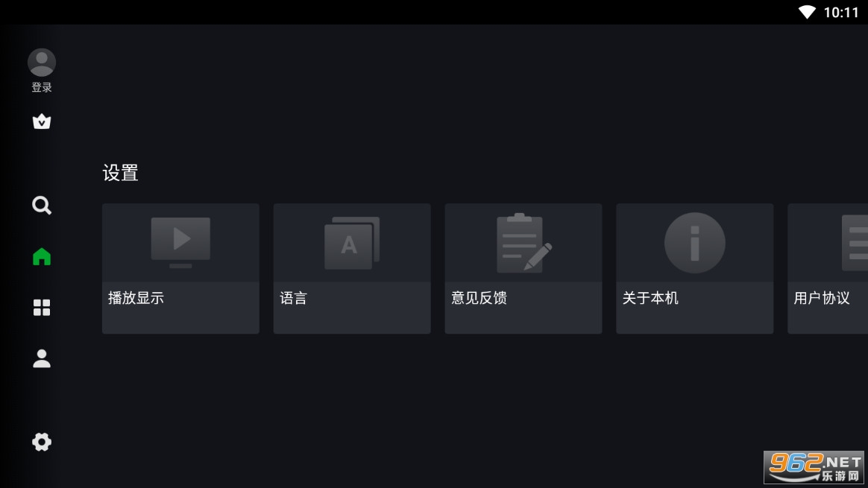Image resolution: width=868 pixels, height=488 pixels.
Task: Open the 语言 settings card
Action: [352, 268]
